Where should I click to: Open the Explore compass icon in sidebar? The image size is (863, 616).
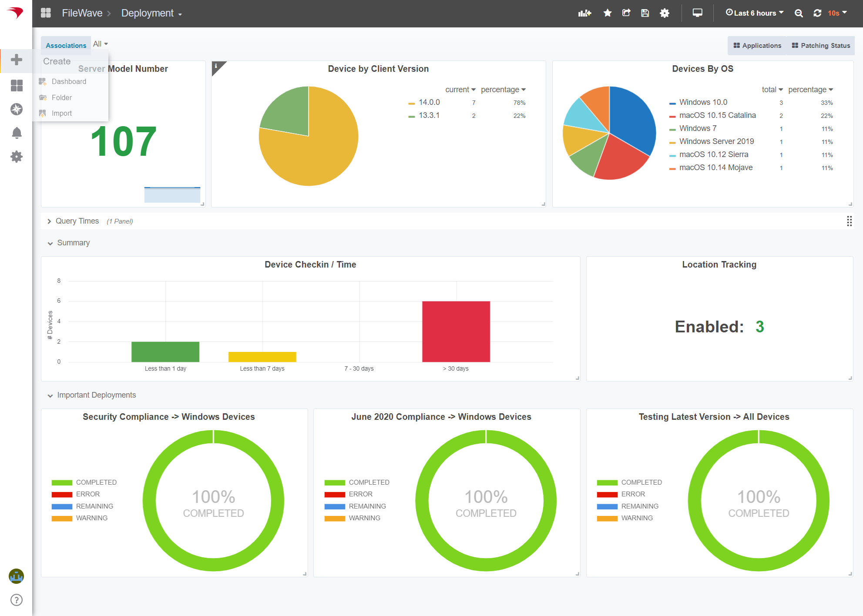[x=17, y=109]
